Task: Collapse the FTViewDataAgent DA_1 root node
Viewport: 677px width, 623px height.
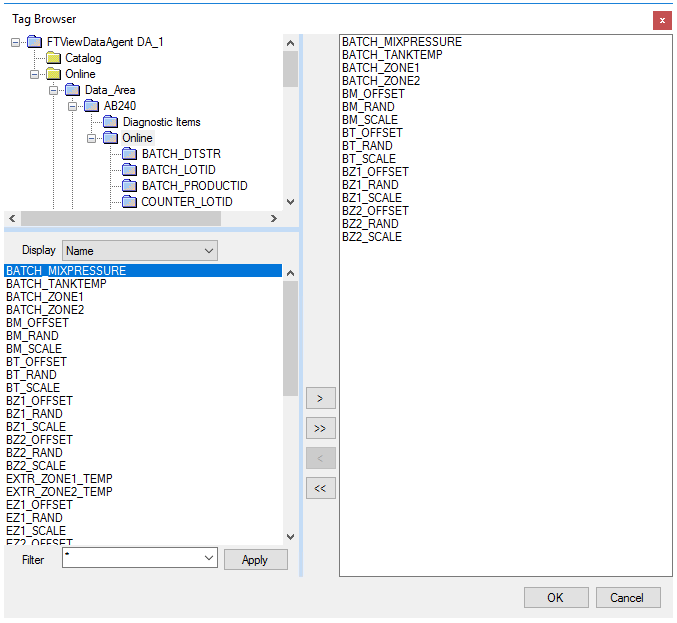Action: coord(16,42)
